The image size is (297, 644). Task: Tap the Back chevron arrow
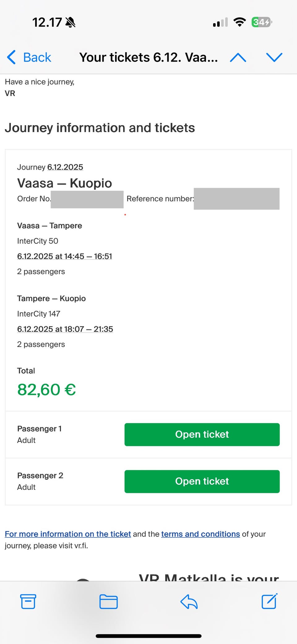pyautogui.click(x=11, y=57)
